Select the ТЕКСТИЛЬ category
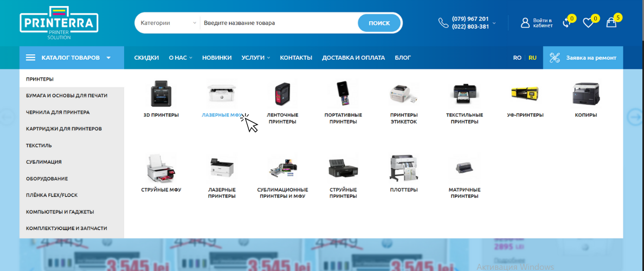The image size is (644, 271). [x=72, y=145]
